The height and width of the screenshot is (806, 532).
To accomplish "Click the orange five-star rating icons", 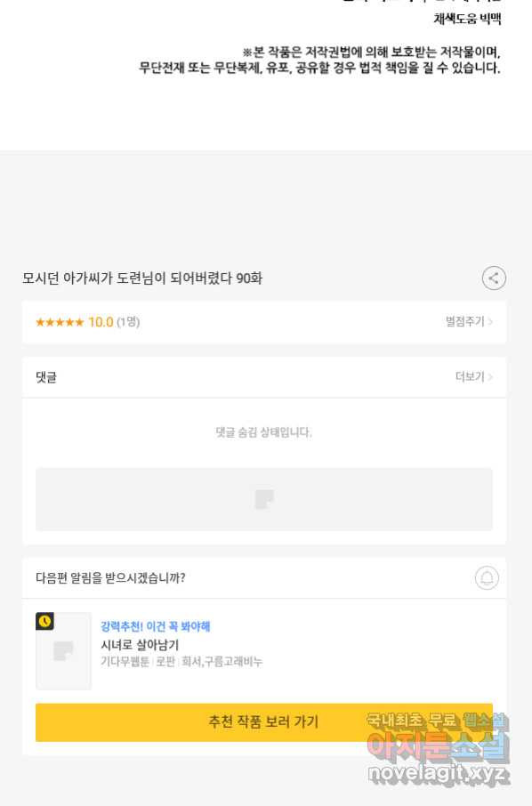I will click(x=59, y=322).
